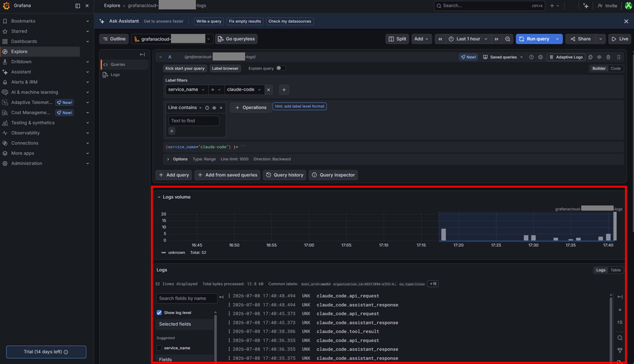Click the Text to find input field
The image size is (634, 364).
coord(194,121)
